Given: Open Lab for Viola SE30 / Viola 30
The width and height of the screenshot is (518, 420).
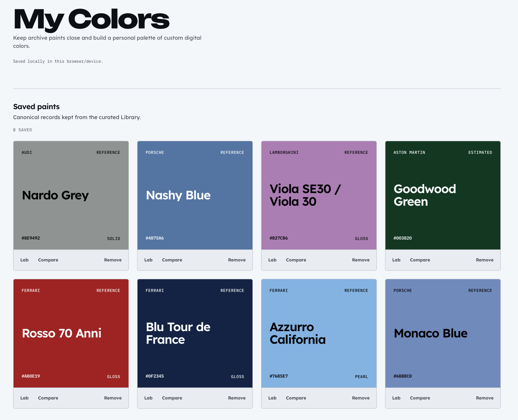Looking at the screenshot, I should [x=273, y=260].
